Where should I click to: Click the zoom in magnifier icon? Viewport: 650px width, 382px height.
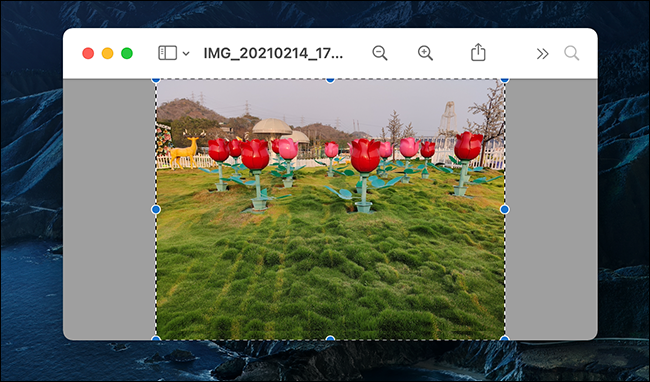click(425, 53)
